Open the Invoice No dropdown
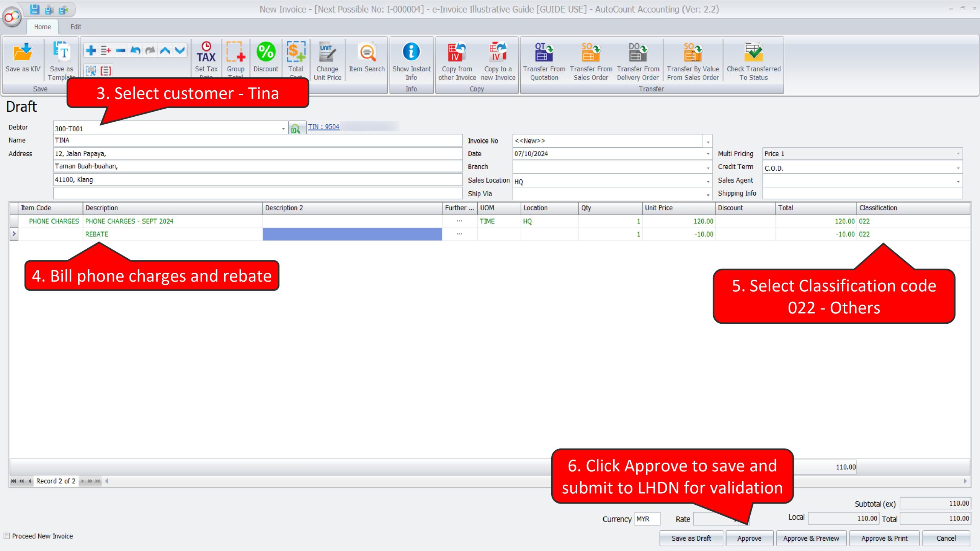Screen dimensions: 980x551 708,141
